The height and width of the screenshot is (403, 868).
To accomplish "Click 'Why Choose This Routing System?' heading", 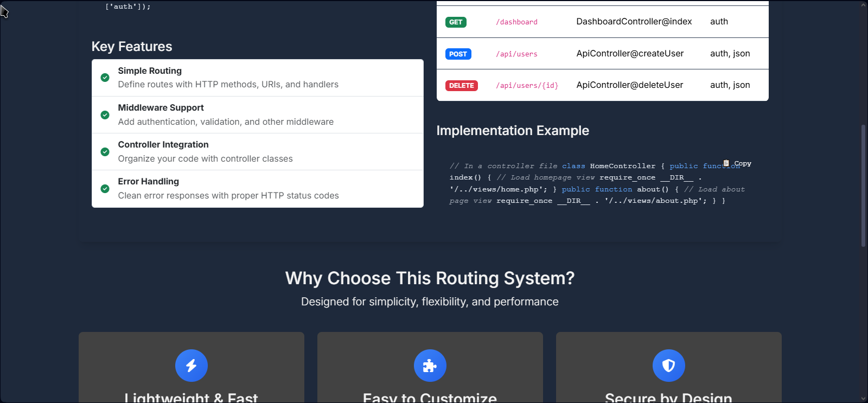I will click(x=430, y=278).
